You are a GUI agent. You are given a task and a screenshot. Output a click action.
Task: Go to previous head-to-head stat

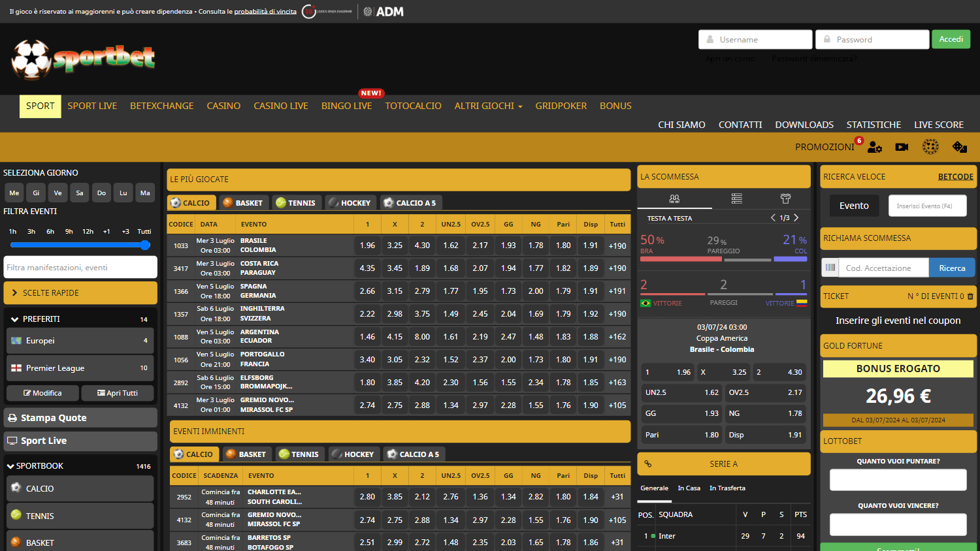coord(773,218)
